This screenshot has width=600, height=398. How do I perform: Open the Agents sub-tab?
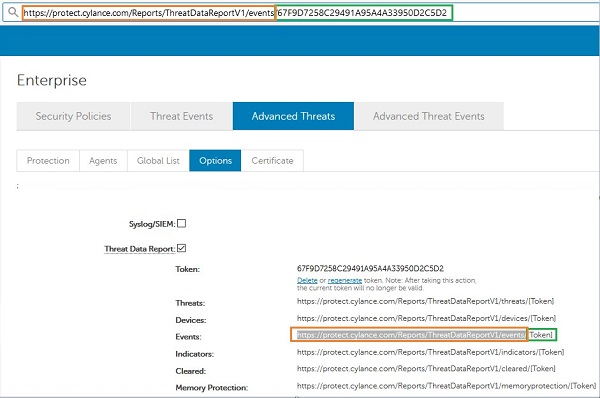click(103, 161)
